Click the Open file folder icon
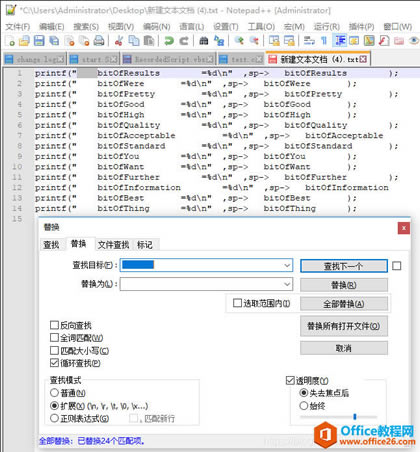Screen dimensions: 420x452 (x=24, y=41)
